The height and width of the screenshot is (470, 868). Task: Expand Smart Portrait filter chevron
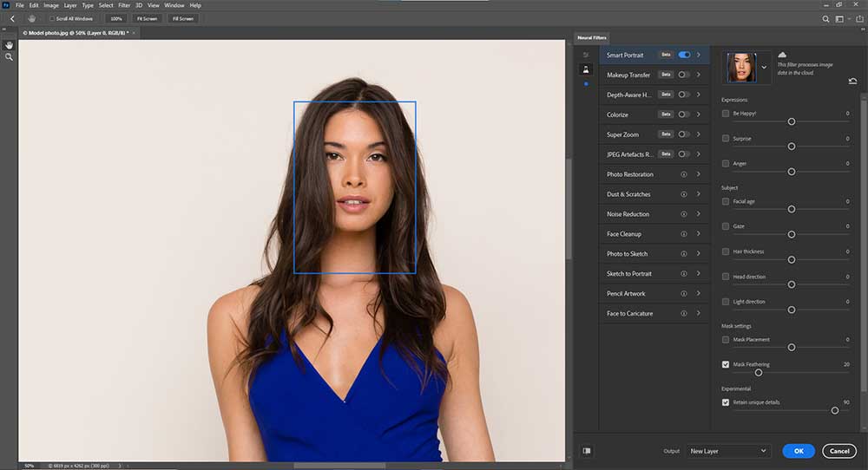(x=699, y=55)
